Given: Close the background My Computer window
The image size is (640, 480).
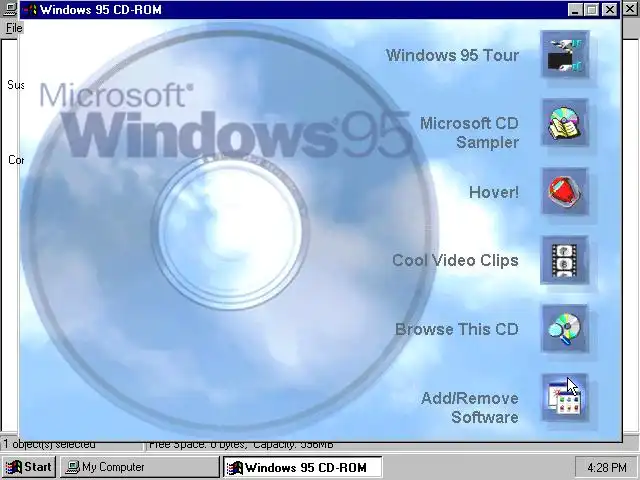Looking at the screenshot, I should click(x=631, y=9).
